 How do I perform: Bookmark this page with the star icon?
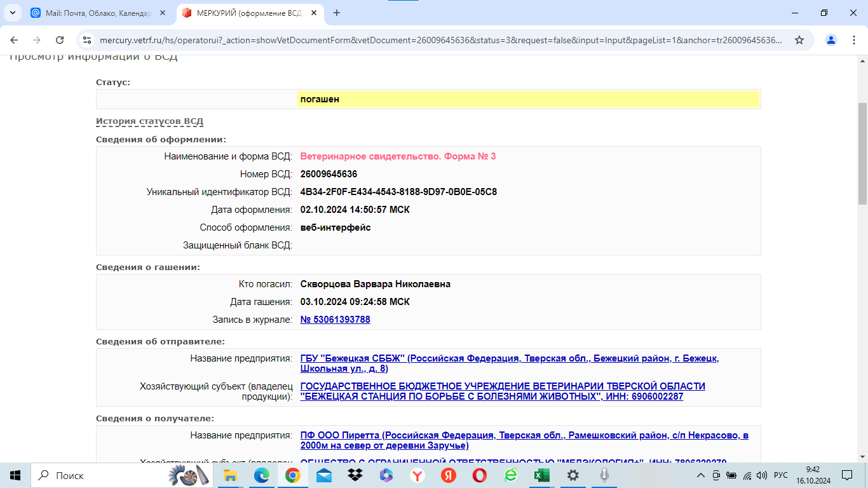click(x=799, y=40)
